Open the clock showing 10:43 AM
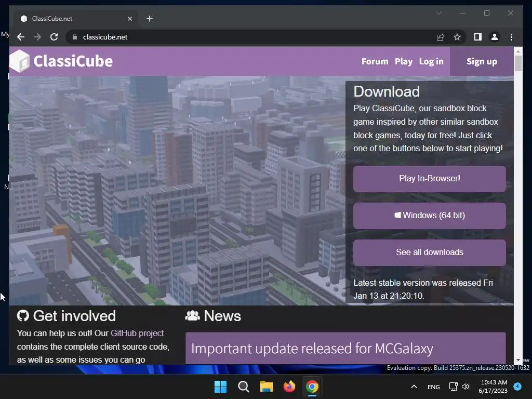The image size is (532, 399). (493, 387)
